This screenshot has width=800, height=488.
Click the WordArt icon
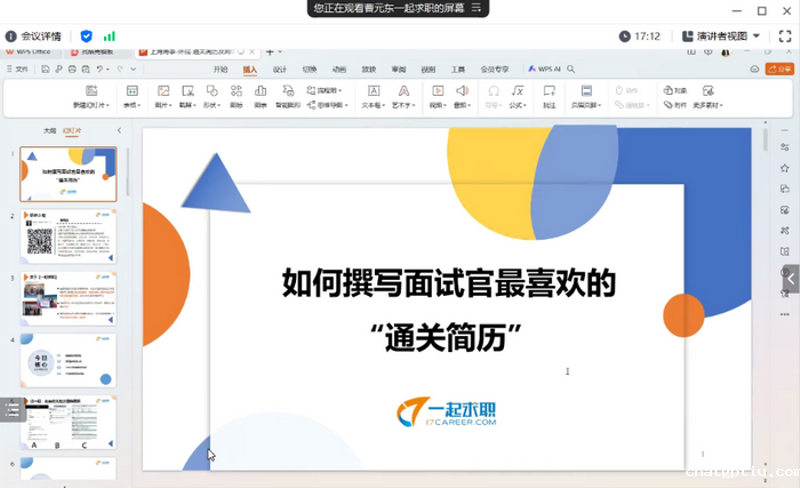coord(404,91)
